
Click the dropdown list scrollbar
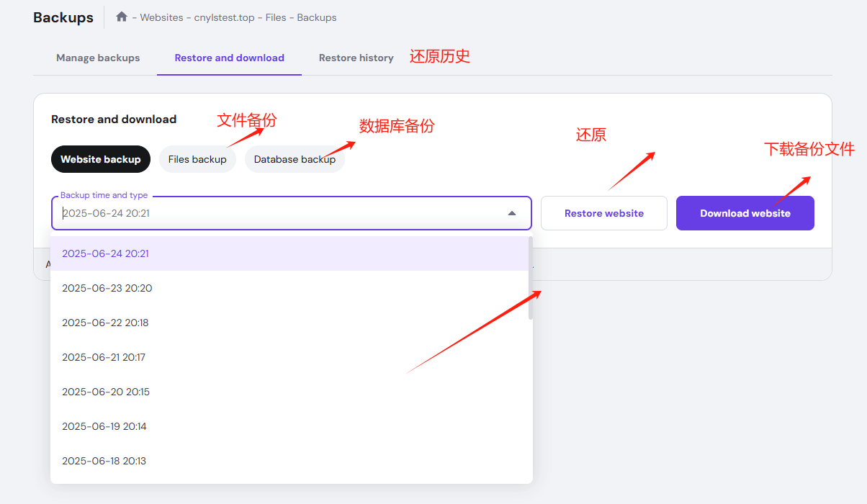click(531, 277)
